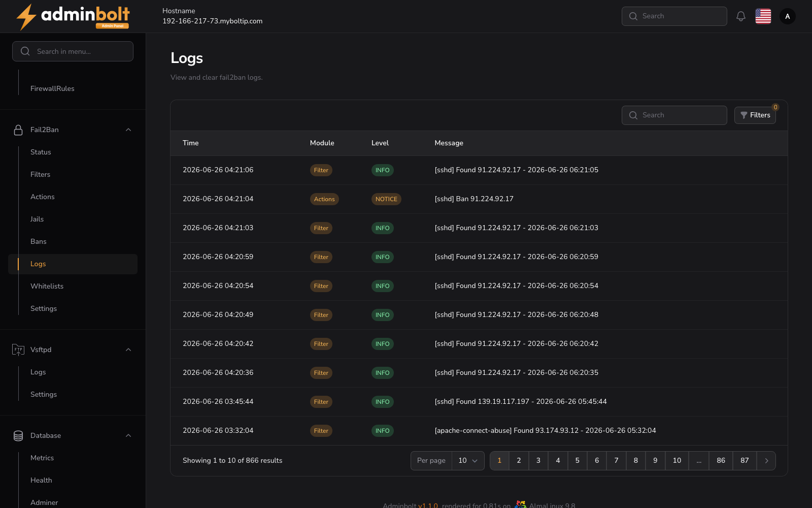This screenshot has height=508, width=812.
Task: Click the Message column header
Action: click(x=449, y=143)
